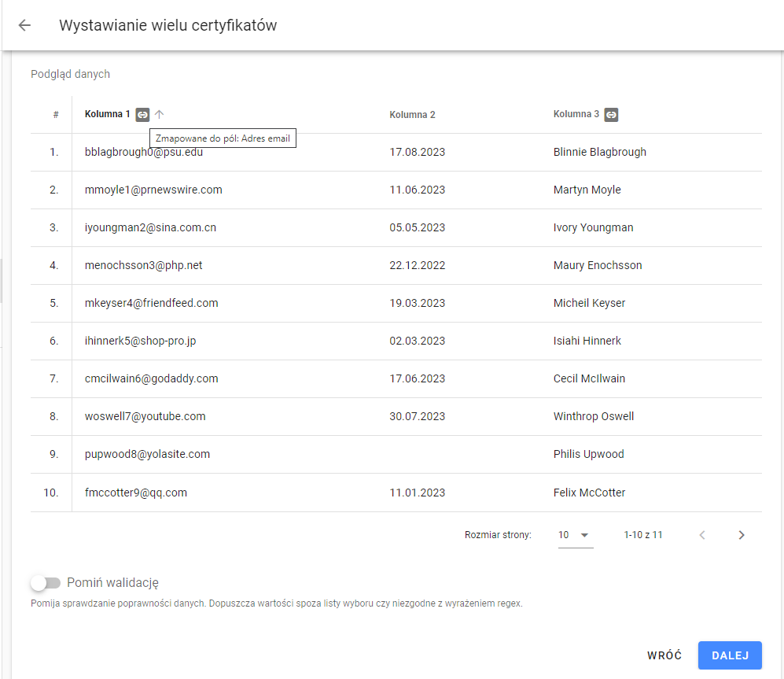The height and width of the screenshot is (679, 784).
Task: Go back using the arrow icon
Action: point(24,25)
